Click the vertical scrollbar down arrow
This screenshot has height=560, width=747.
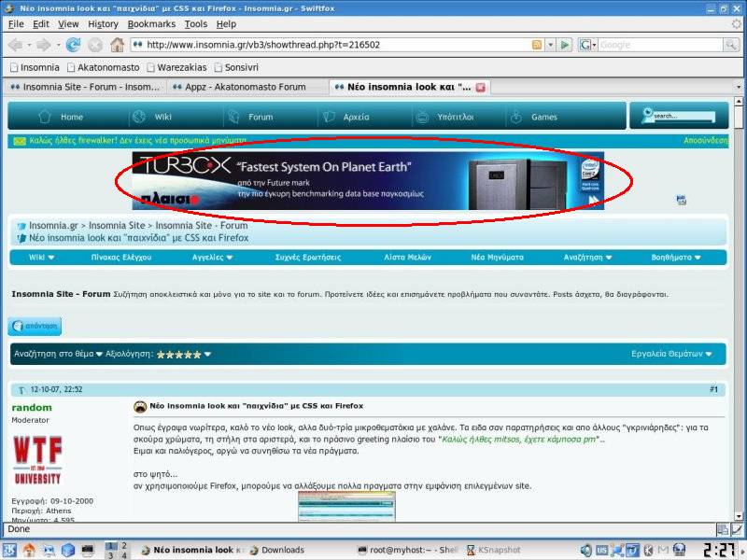(739, 516)
